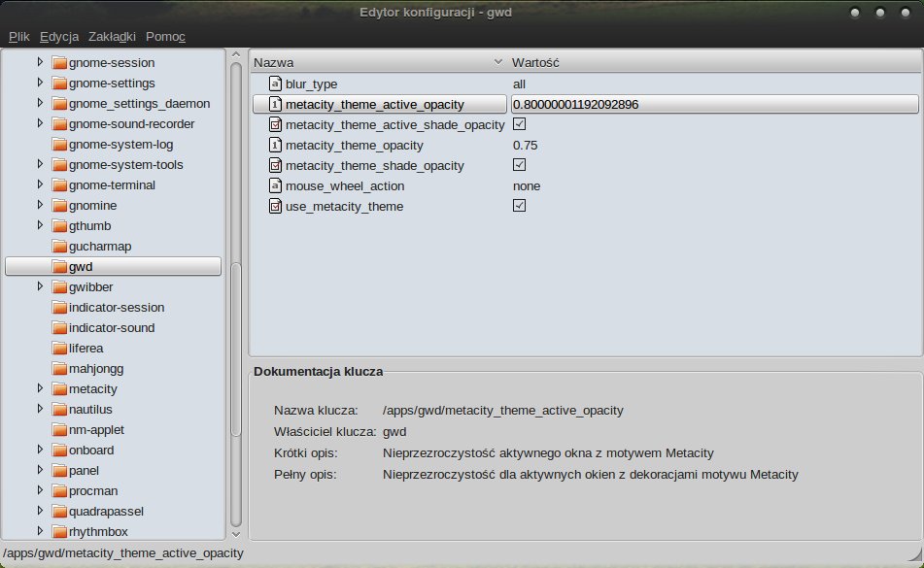Screen dimensions: 924x568
Task: Click the indicator-sound folder icon
Action: pos(59,328)
